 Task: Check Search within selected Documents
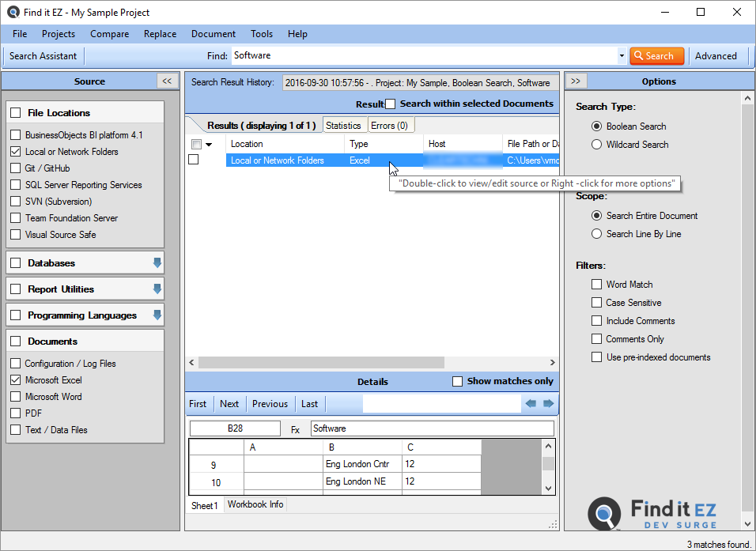point(390,104)
